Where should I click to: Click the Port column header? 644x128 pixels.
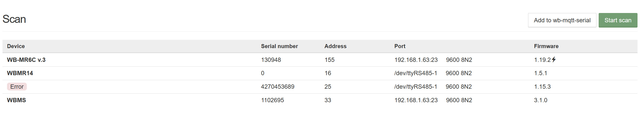click(400, 46)
